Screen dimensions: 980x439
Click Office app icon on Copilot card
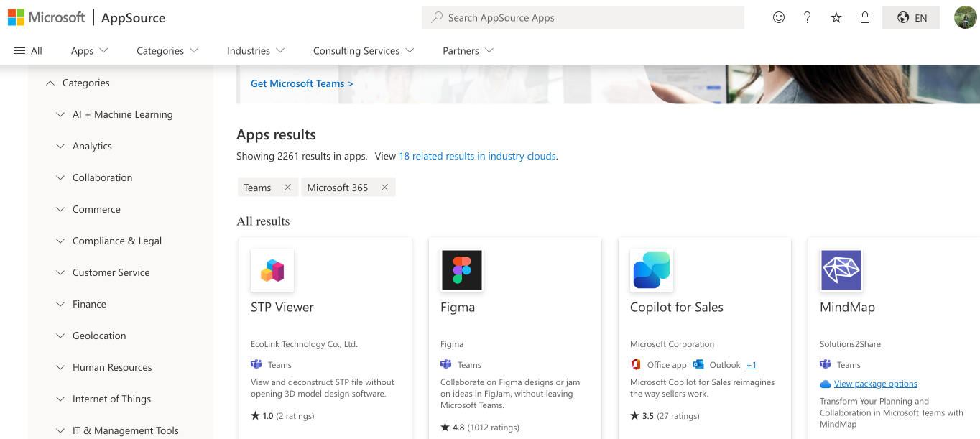click(636, 364)
